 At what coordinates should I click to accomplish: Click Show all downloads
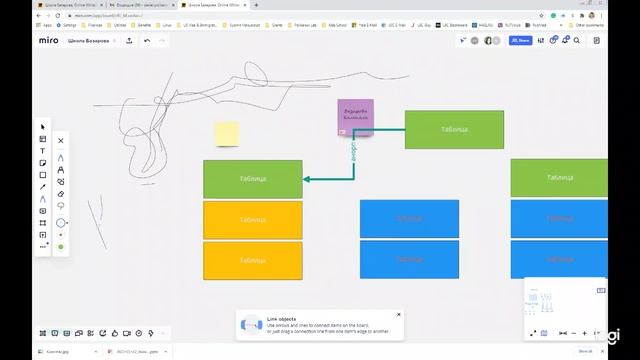(x=585, y=351)
